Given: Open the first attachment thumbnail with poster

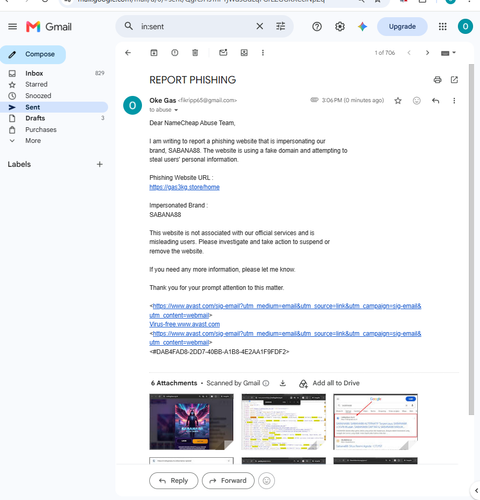Looking at the screenshot, I should [x=191, y=422].
